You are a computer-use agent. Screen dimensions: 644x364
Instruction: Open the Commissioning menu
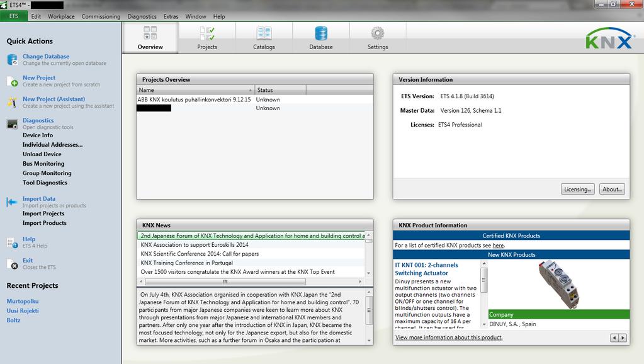pyautogui.click(x=101, y=16)
